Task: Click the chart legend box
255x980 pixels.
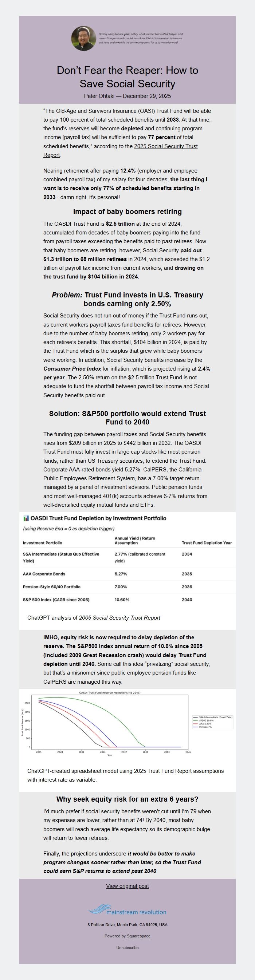Action: coord(213,722)
